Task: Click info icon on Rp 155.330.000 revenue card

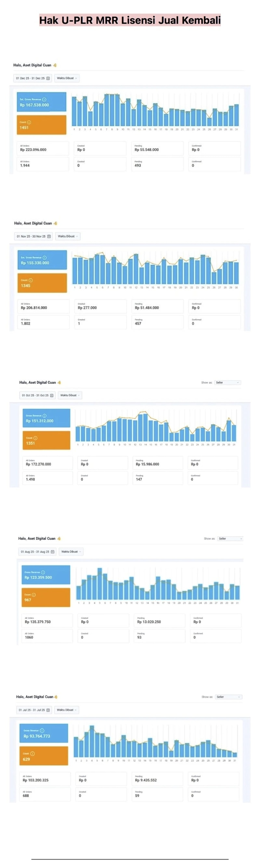Action: 45,257
